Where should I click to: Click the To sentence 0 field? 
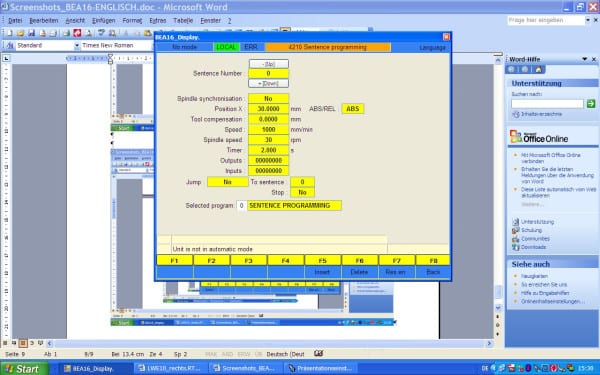coord(302,182)
